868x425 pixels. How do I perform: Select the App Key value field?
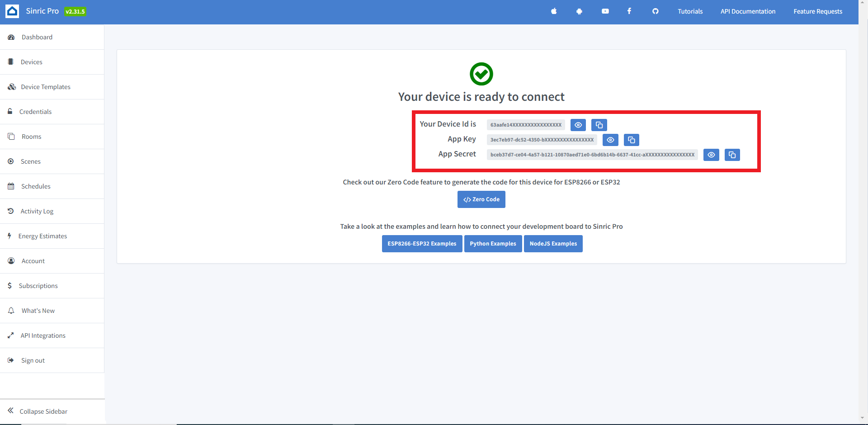542,140
